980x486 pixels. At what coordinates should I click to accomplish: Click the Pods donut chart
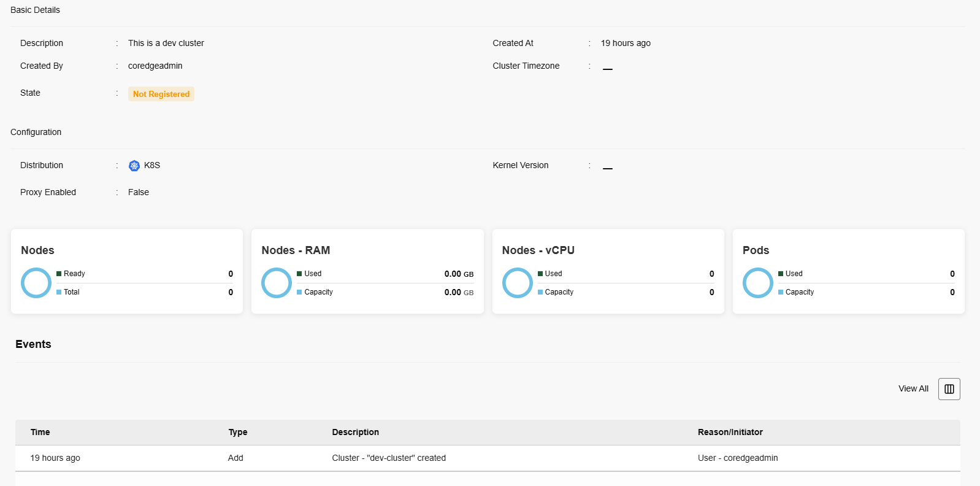point(757,283)
